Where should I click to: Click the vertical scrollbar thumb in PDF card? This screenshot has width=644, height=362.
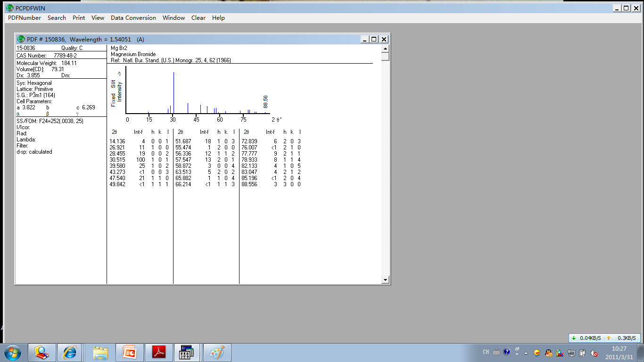click(x=385, y=57)
